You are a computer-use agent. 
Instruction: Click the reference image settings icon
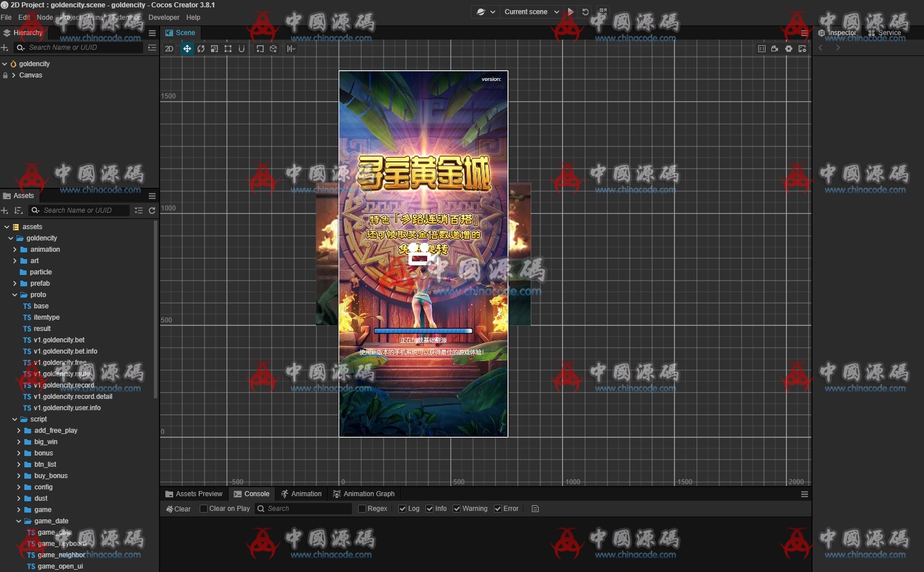click(802, 49)
